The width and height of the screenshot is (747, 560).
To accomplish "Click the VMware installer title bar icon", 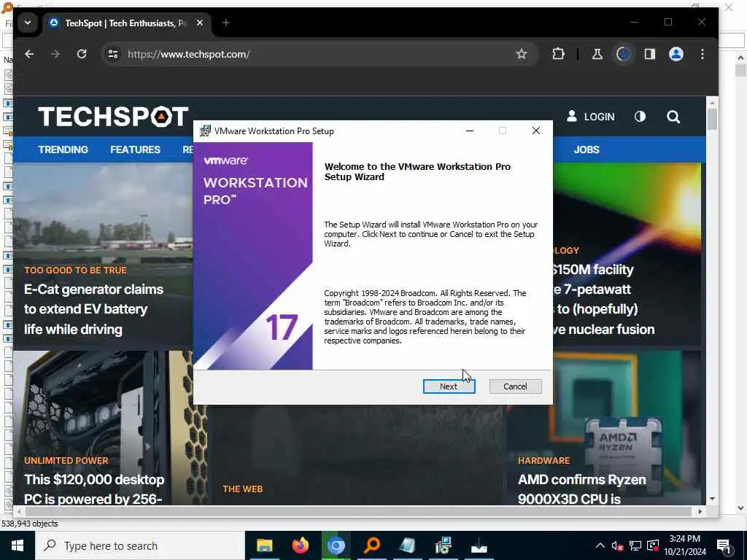I will pyautogui.click(x=205, y=131).
